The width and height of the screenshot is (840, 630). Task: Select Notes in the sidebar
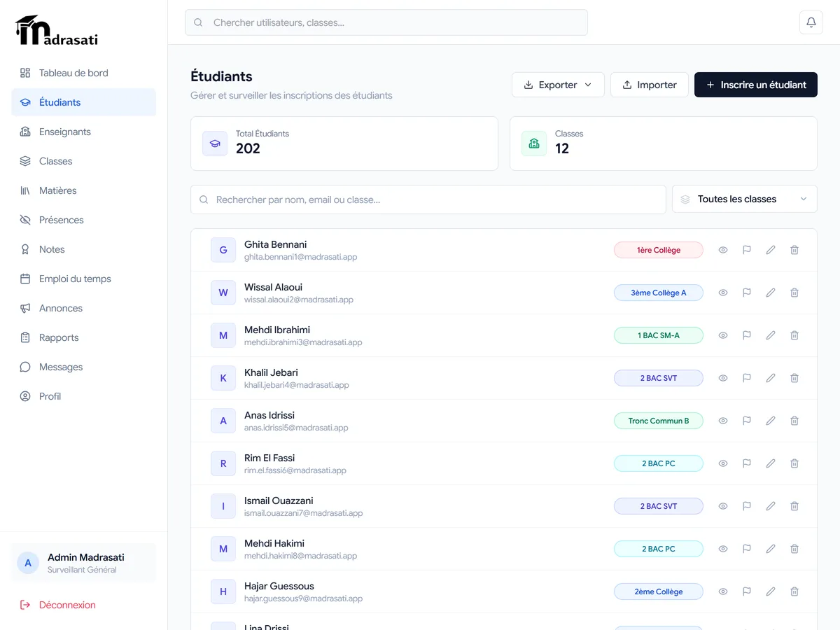click(83, 249)
